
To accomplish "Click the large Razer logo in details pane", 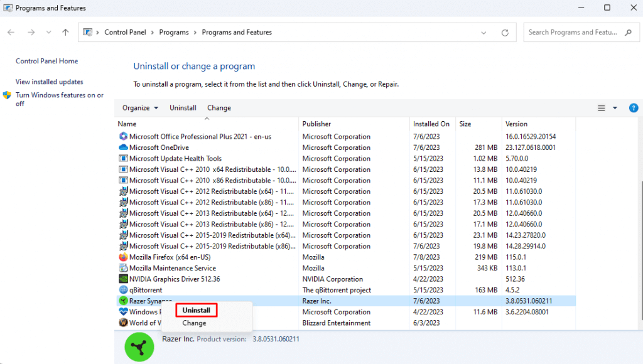I will click(x=139, y=347).
